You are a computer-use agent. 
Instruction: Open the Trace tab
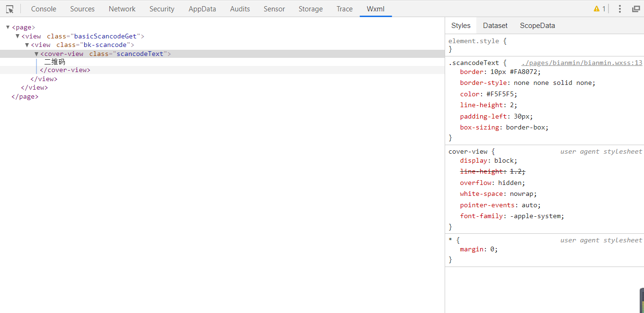345,9
